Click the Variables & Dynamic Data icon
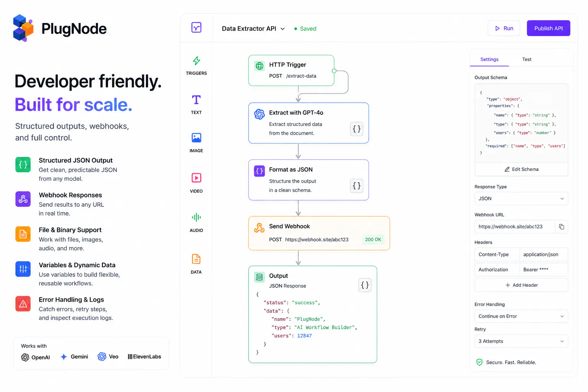Viewport: 588px width, 392px height. 23,269
